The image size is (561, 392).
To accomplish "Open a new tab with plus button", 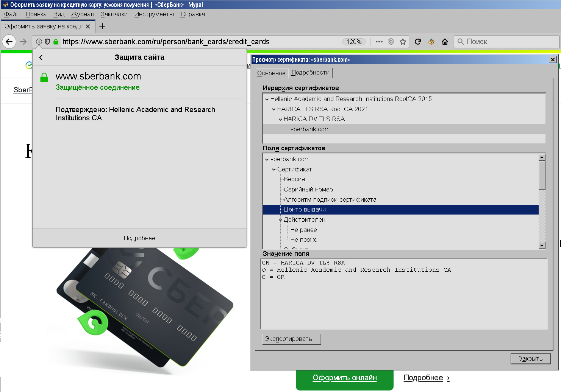I will click(x=102, y=26).
